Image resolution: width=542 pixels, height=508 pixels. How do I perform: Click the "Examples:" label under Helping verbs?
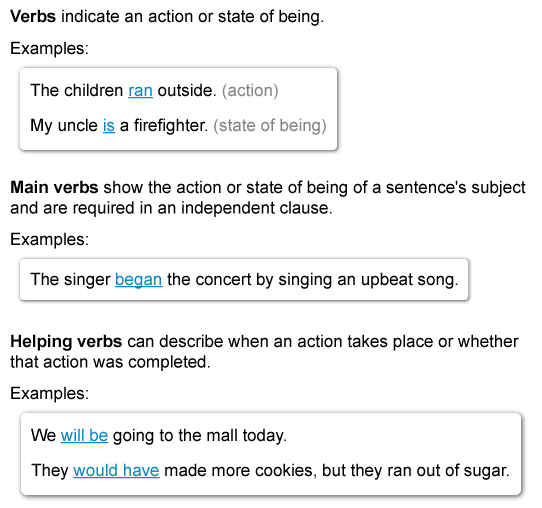(x=49, y=393)
